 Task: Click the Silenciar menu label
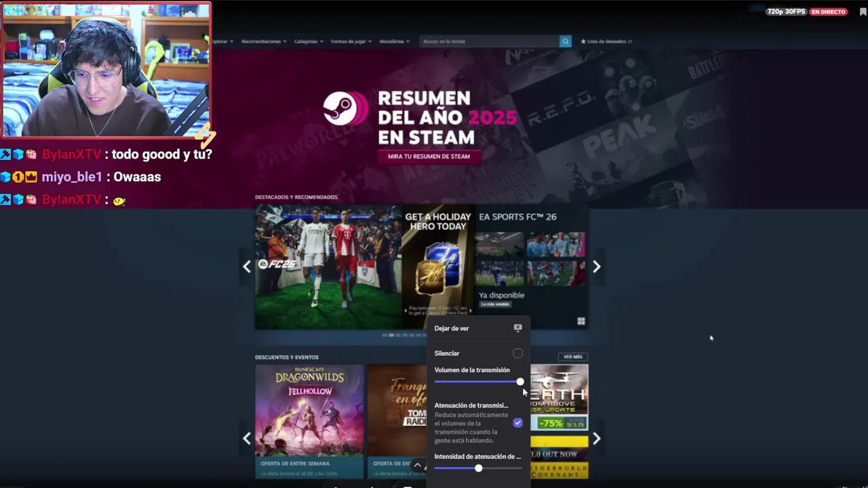[x=447, y=353]
